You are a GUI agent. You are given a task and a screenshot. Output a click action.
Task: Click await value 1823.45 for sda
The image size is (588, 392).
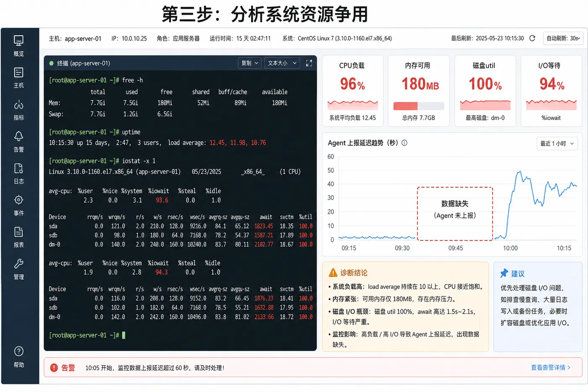[264, 226]
